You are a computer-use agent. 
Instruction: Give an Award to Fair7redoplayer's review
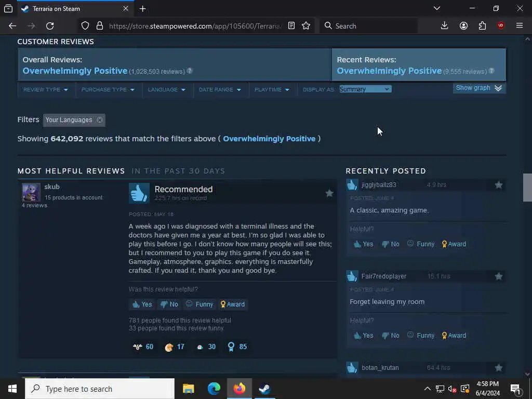pyautogui.click(x=454, y=336)
